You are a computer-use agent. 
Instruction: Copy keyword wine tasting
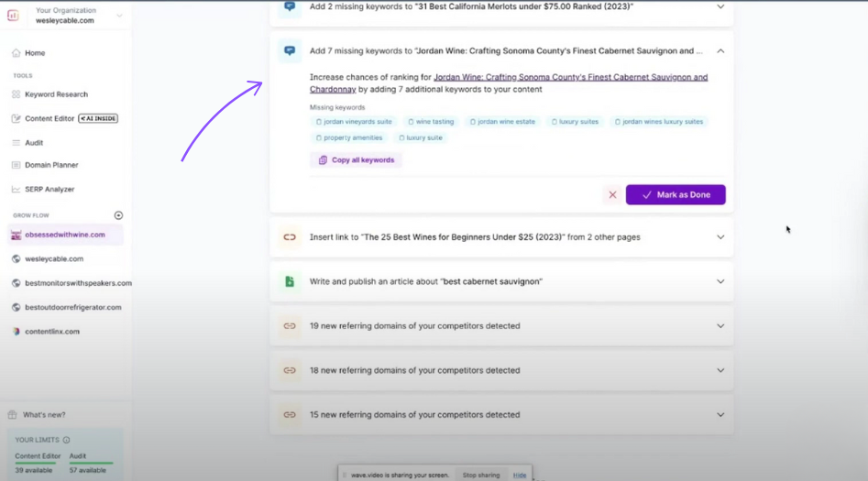click(430, 122)
